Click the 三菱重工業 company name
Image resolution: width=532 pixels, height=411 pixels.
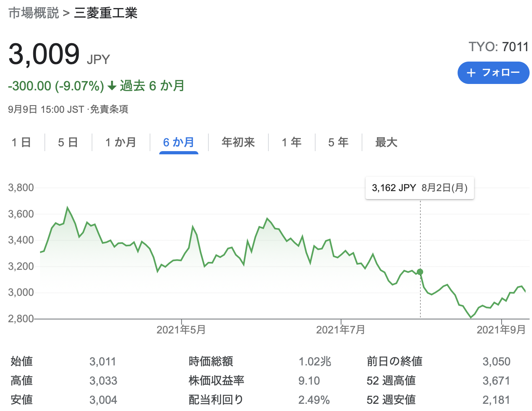[106, 13]
